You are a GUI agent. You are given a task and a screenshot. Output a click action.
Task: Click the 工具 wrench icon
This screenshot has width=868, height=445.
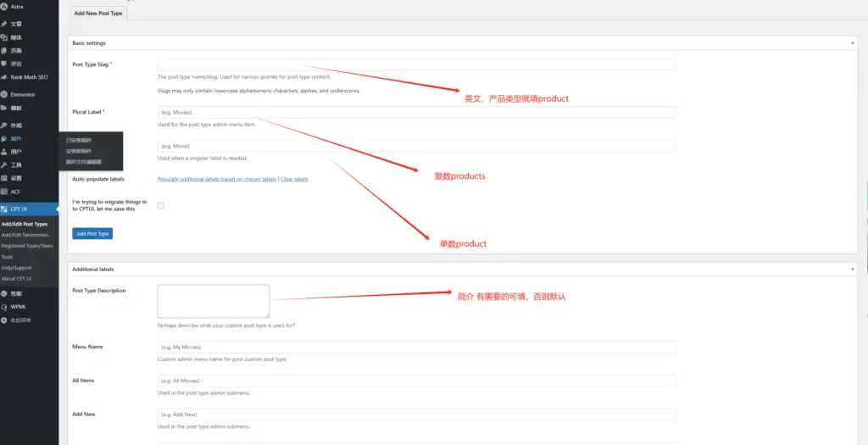[x=4, y=165]
